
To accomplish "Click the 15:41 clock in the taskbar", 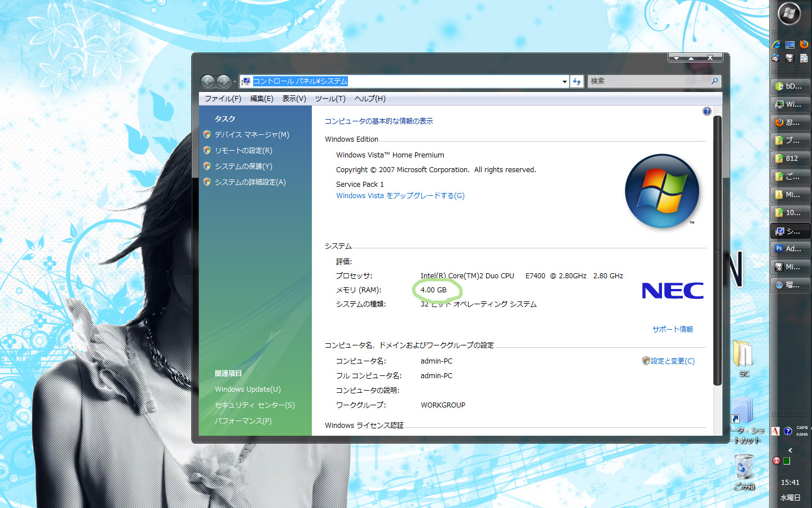I will point(790,483).
